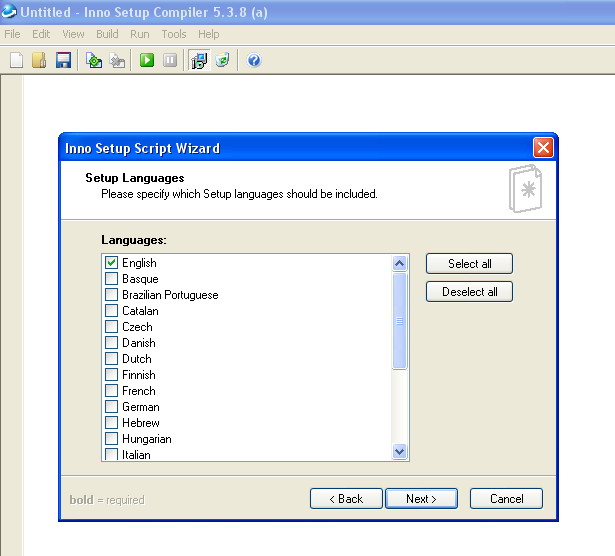Check the Basque language checkbox
This screenshot has height=556, width=615.
[x=111, y=278]
